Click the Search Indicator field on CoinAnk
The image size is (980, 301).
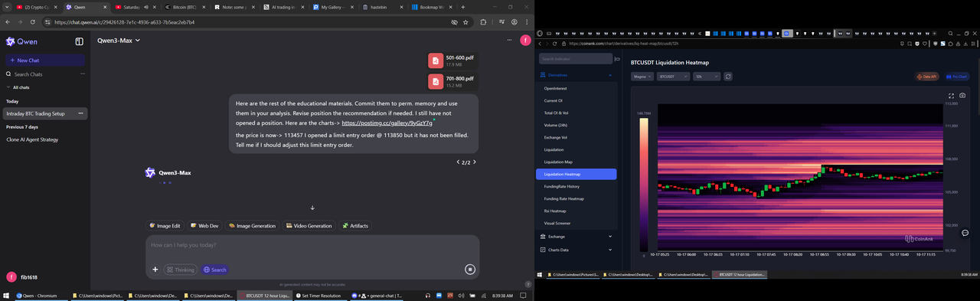pyautogui.click(x=576, y=58)
